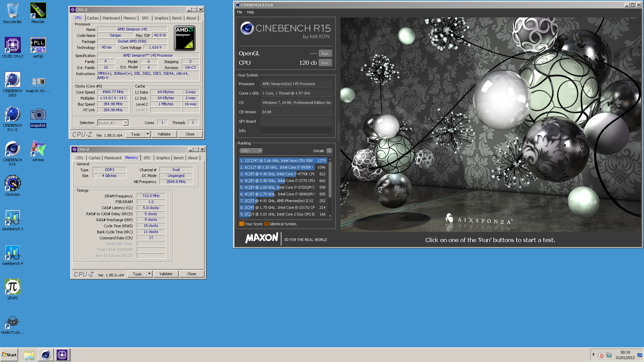This screenshot has width=644, height=362.
Task: Open the Recycle Bin desktop icon
Action: 12,13
